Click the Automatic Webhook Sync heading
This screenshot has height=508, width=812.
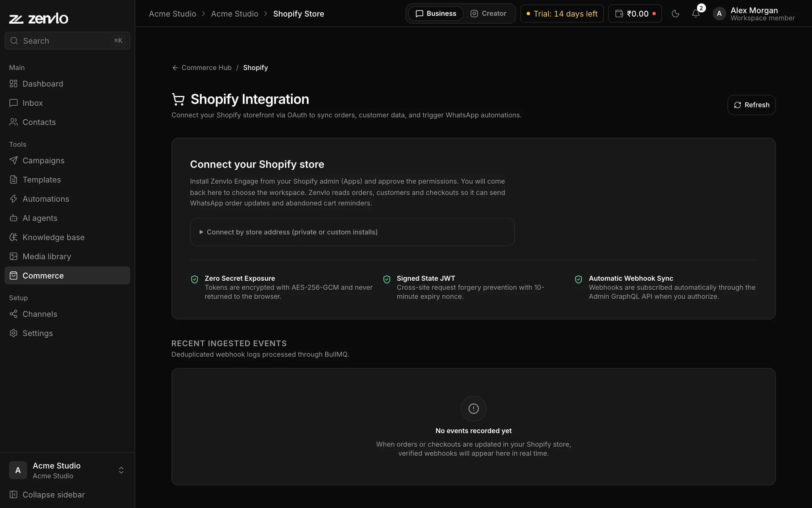tap(631, 278)
